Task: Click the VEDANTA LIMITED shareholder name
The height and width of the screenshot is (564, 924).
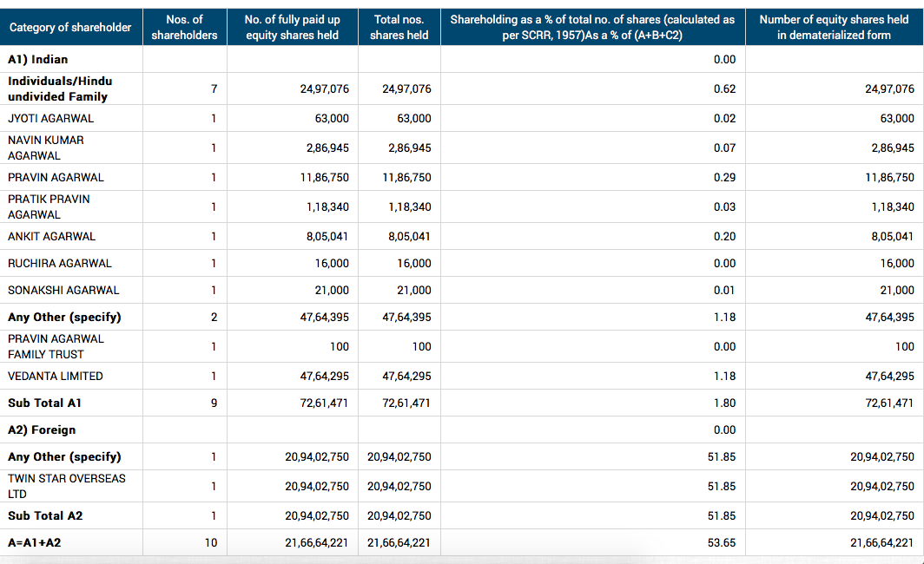Action: [56, 376]
